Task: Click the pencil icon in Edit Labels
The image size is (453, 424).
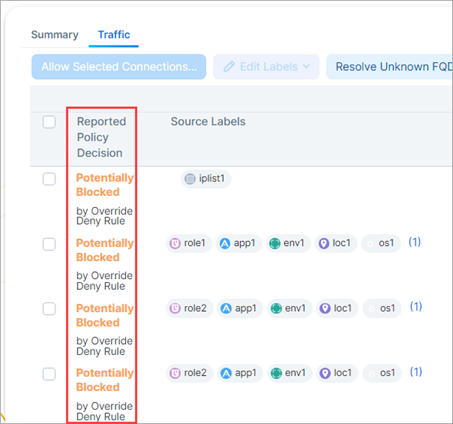Action: pos(229,67)
